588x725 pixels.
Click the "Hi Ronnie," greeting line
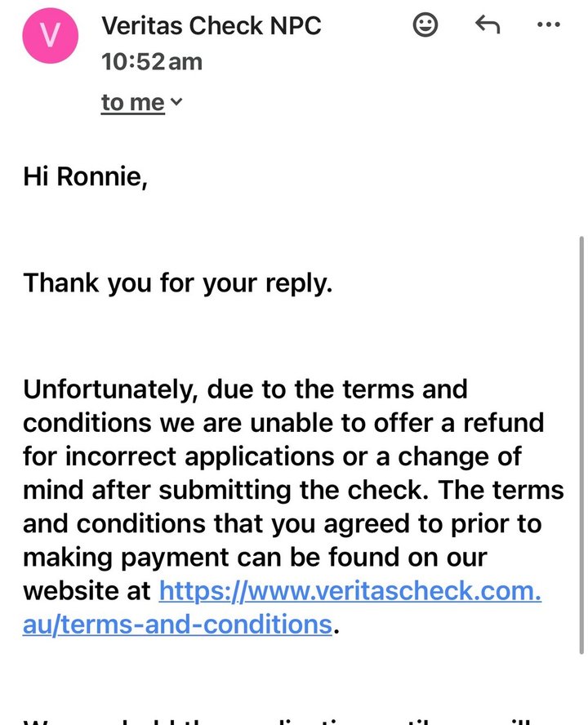(85, 176)
